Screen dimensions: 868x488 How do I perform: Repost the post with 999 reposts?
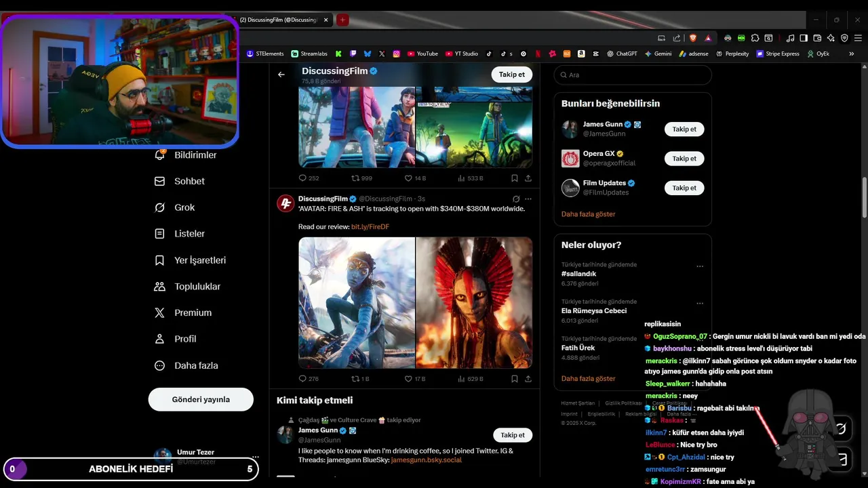click(361, 178)
